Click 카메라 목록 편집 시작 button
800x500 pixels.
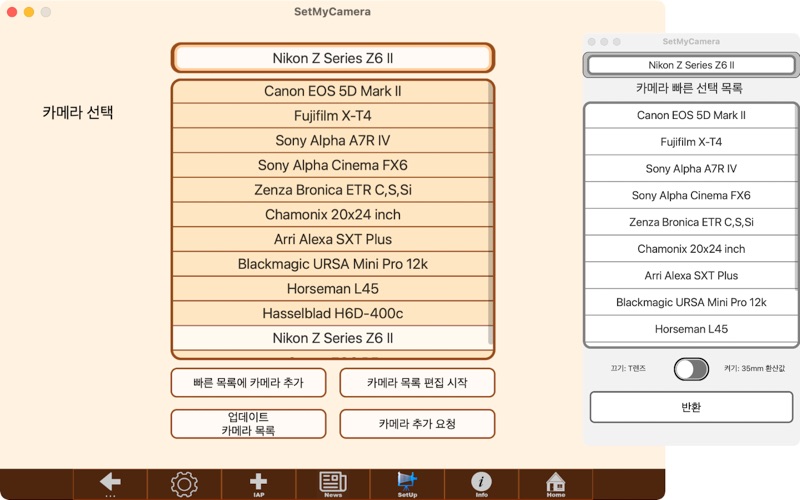pyautogui.click(x=417, y=383)
